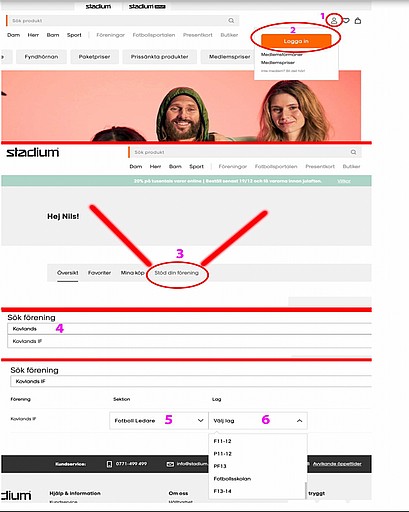Click the Fyndhörnan category button
Viewport: 409px width, 512px height.
tap(41, 57)
